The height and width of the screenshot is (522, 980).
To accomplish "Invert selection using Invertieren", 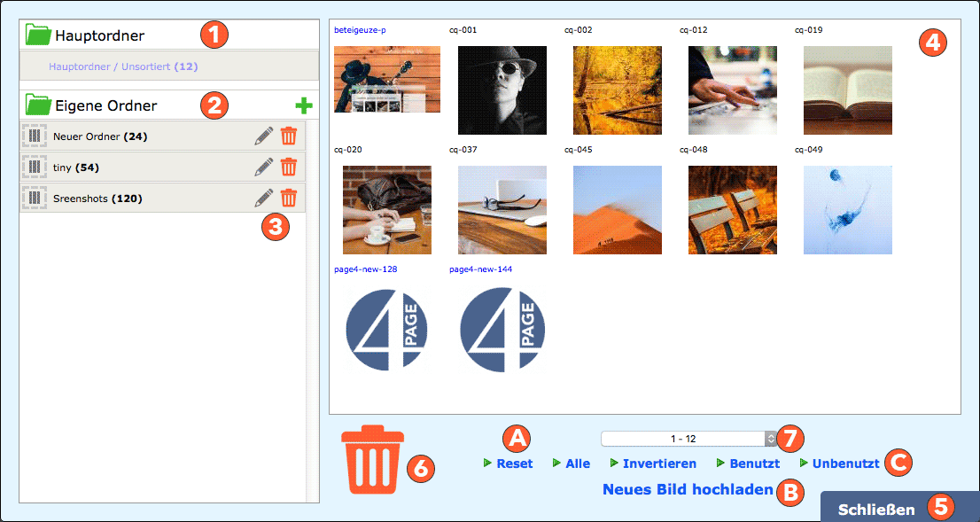I will point(658,464).
